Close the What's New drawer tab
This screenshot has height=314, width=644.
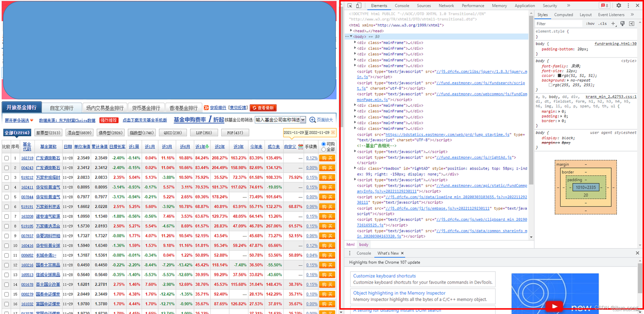402,253
